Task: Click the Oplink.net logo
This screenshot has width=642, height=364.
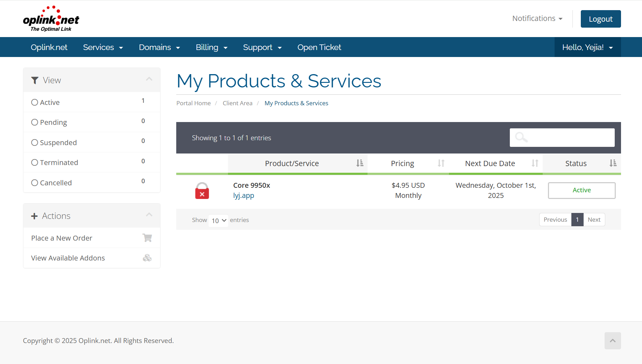Action: pos(51,19)
